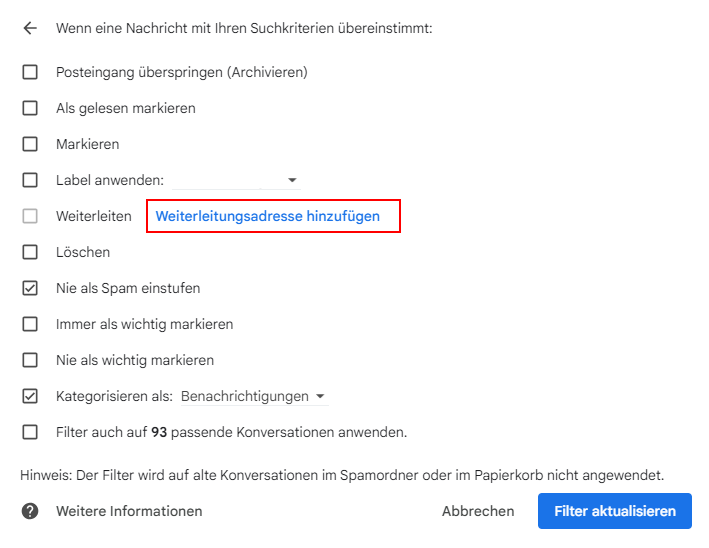
Task: Click the help question mark icon
Action: [30, 511]
